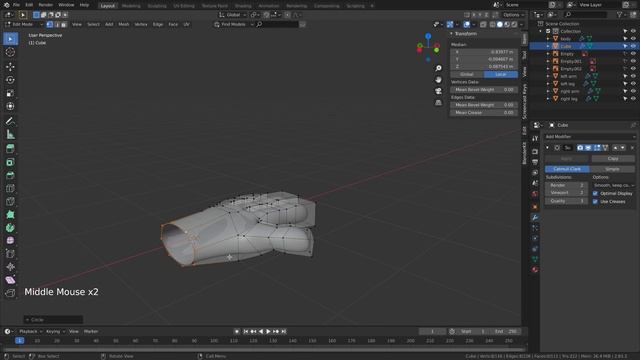Select the Measure tool
The image size is (640, 360).
(10, 134)
